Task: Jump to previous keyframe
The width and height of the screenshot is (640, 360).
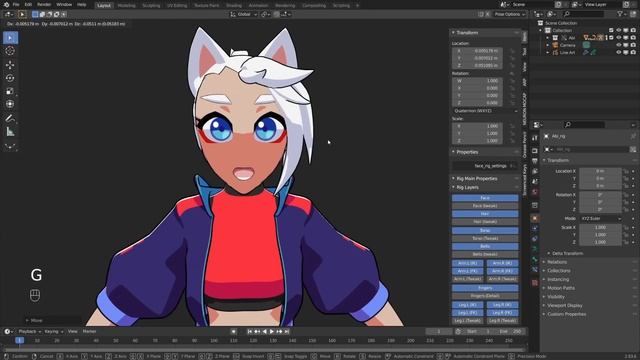Action: (257, 331)
